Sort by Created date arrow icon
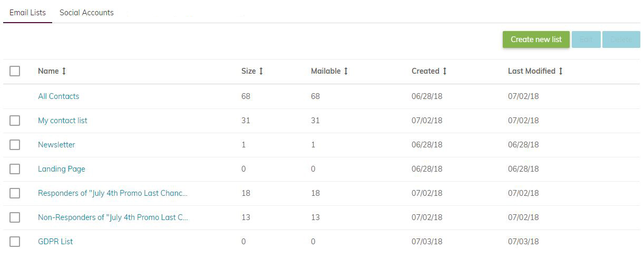 pyautogui.click(x=445, y=71)
